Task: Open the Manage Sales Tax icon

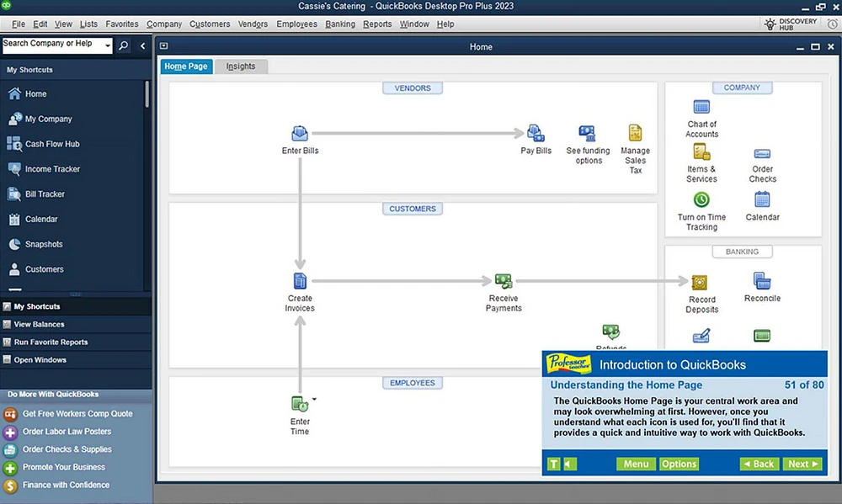Action: point(635,133)
